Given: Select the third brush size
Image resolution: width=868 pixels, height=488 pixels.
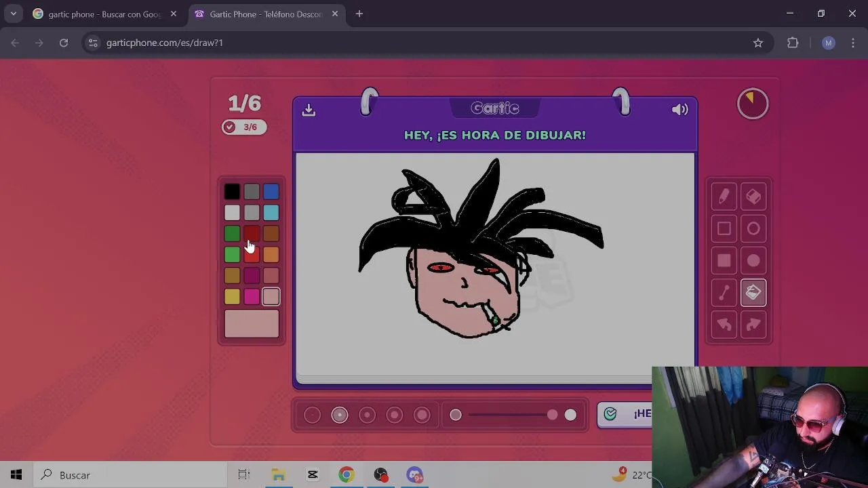Looking at the screenshot, I should click(367, 415).
